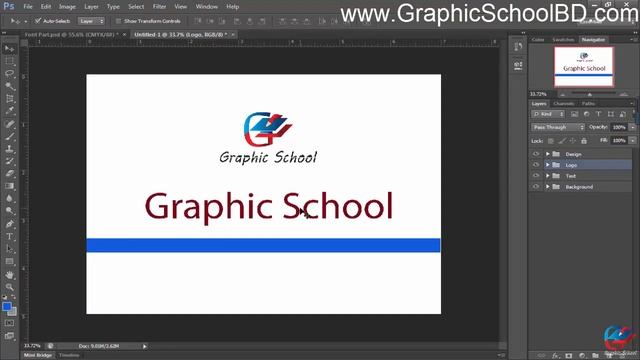Image resolution: width=640 pixels, height=360 pixels.
Task: Select the Hand tool
Action: (9, 275)
